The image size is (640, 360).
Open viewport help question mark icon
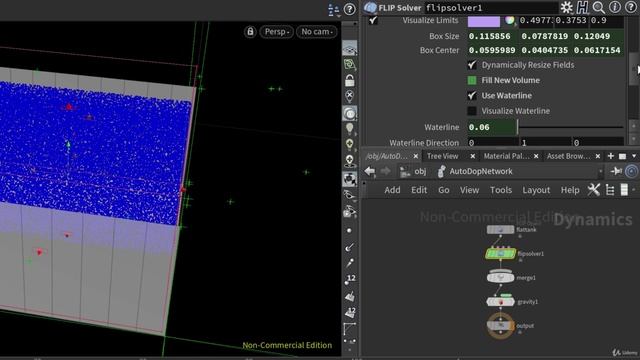click(349, 9)
